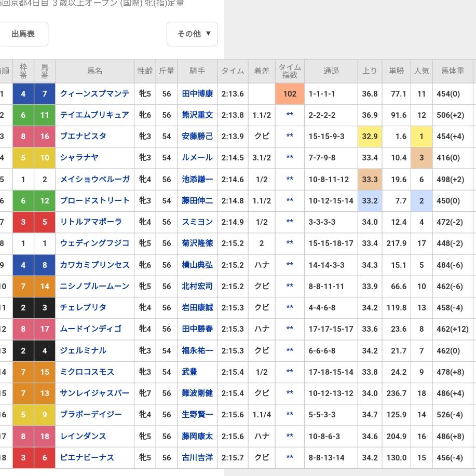Screen dimensions: 476x476
Task: Open horse link ジェルミナル
Action: click(83, 350)
